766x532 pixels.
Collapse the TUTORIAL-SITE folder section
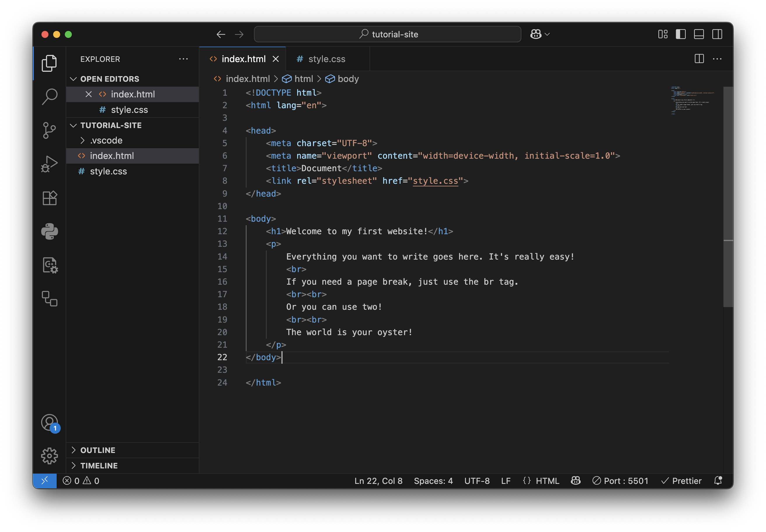(133, 125)
